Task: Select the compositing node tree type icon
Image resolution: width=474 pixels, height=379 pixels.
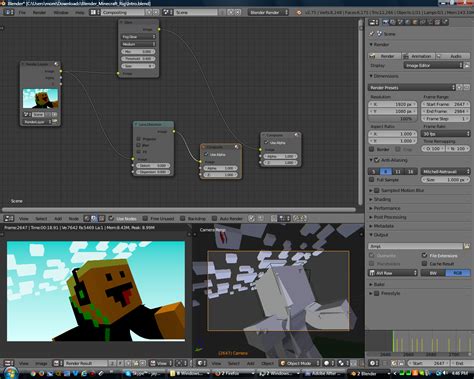Action: point(94,218)
